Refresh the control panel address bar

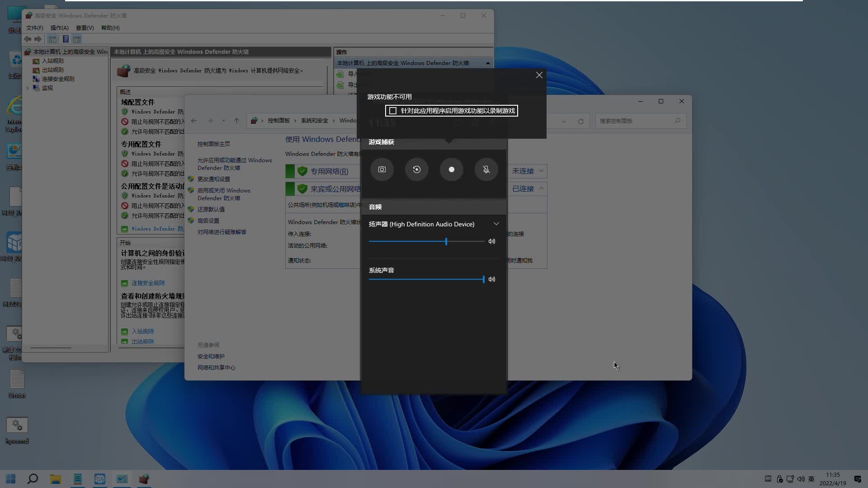click(x=581, y=121)
